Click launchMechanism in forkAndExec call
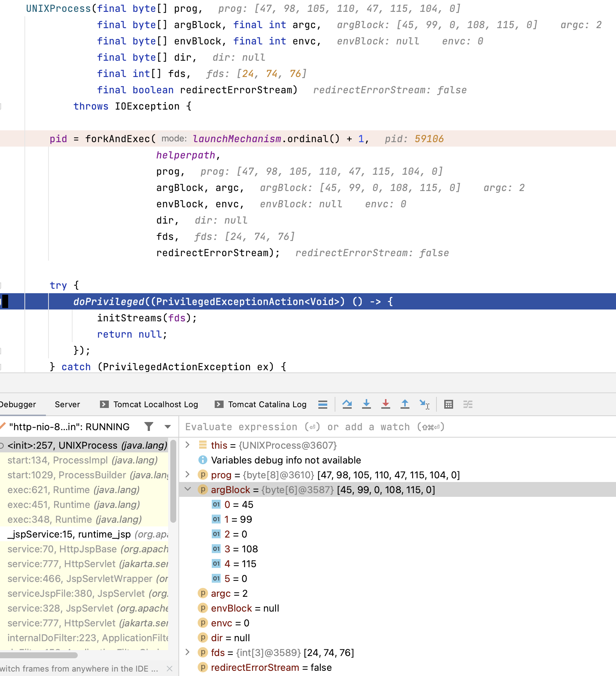Image resolution: width=616 pixels, height=676 pixels. tap(237, 139)
